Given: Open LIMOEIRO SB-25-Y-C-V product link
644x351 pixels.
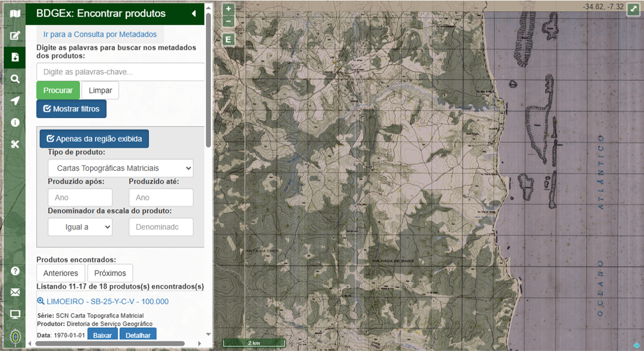Looking at the screenshot, I should [107, 301].
